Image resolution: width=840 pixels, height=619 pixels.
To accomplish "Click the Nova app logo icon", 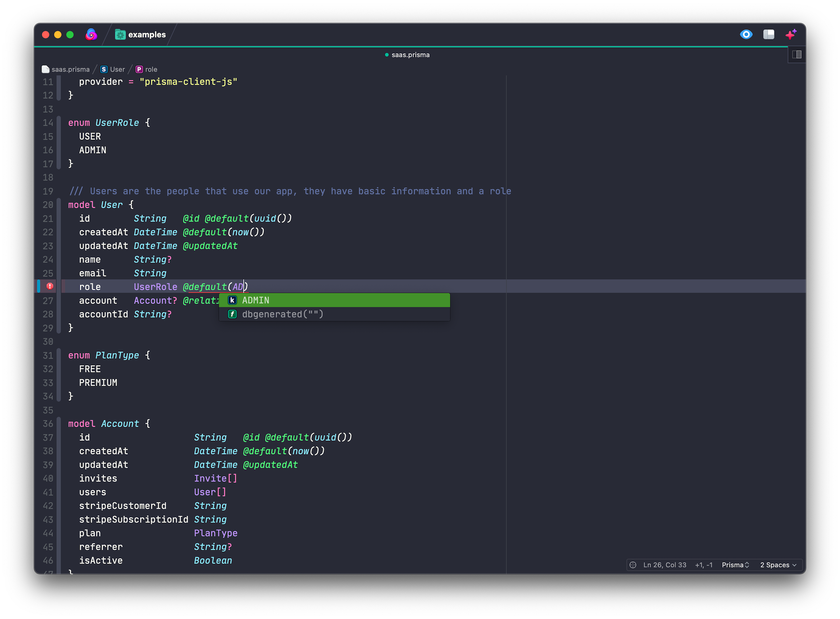I will point(91,35).
